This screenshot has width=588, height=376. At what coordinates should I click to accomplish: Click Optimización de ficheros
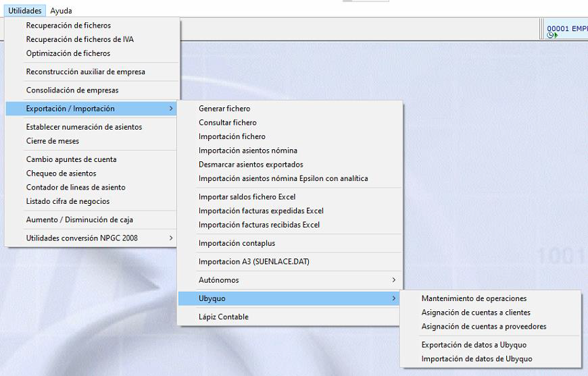pyautogui.click(x=92, y=53)
